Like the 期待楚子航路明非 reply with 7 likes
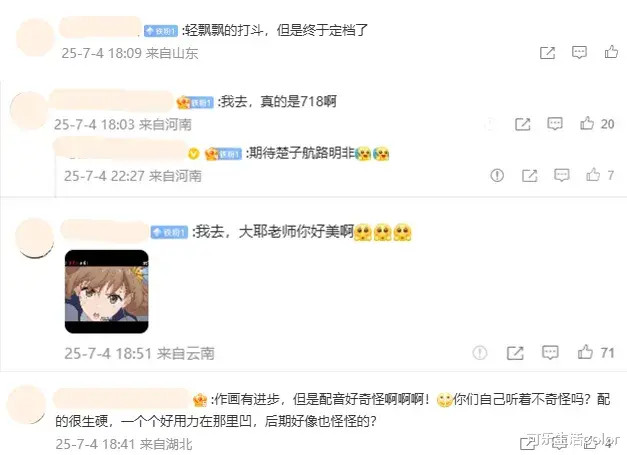The height and width of the screenshot is (455, 627). (593, 175)
